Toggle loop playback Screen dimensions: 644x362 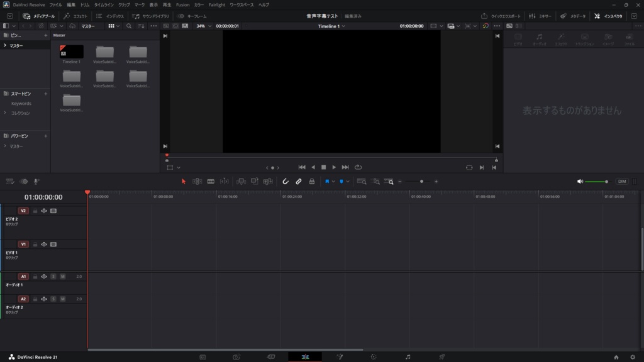coord(358,167)
